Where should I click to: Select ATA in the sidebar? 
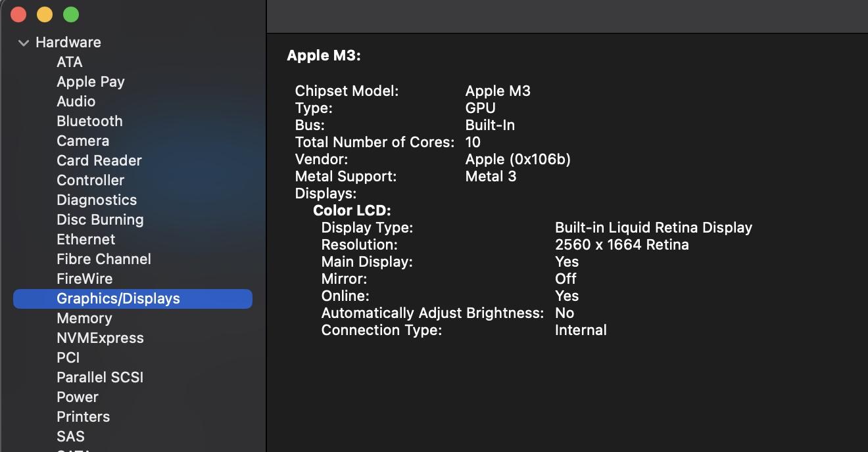[69, 62]
